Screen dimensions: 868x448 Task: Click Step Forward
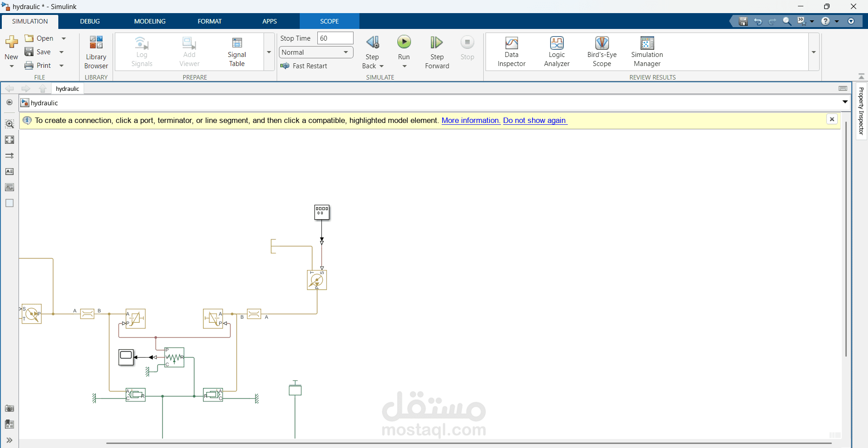[x=437, y=52]
